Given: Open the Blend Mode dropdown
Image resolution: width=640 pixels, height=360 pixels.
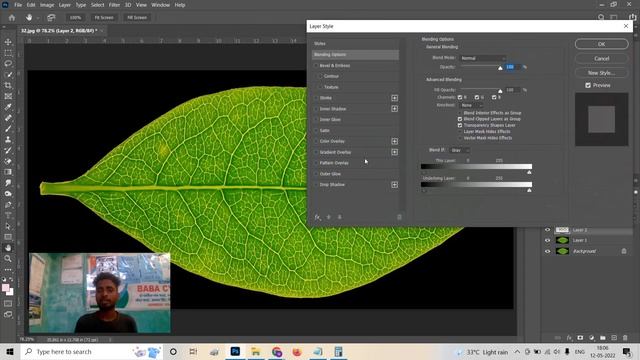Looking at the screenshot, I should pos(483,58).
